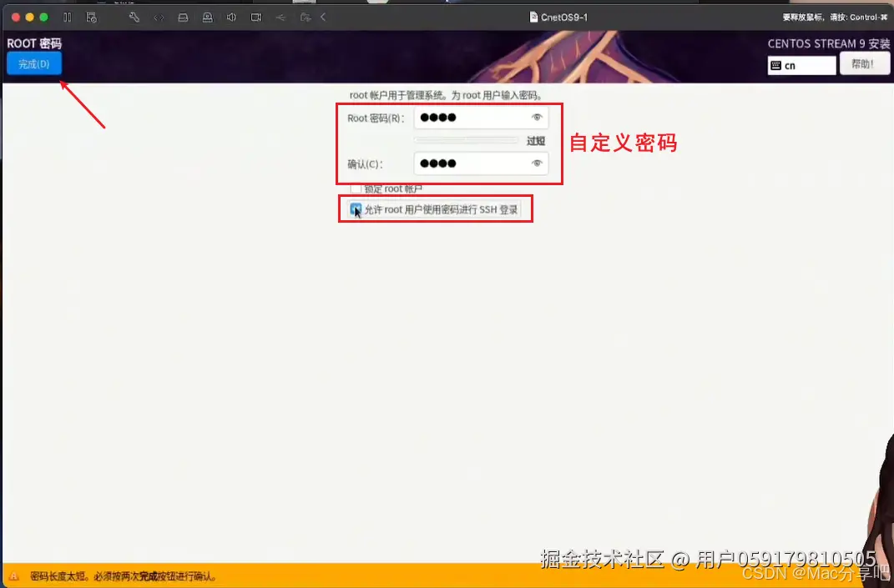Click the password strength bar marked 过短
The width and height of the screenshot is (894, 588).
pos(466,140)
